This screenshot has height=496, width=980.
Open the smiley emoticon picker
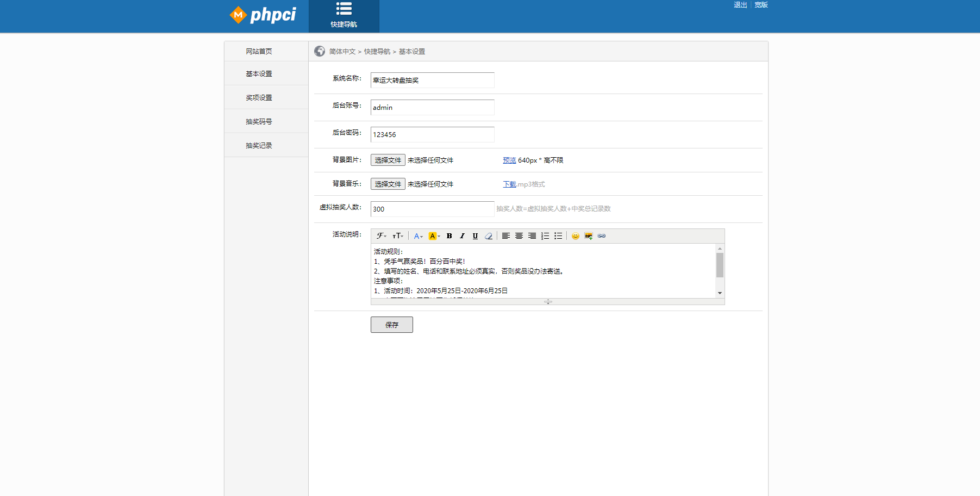coord(576,236)
